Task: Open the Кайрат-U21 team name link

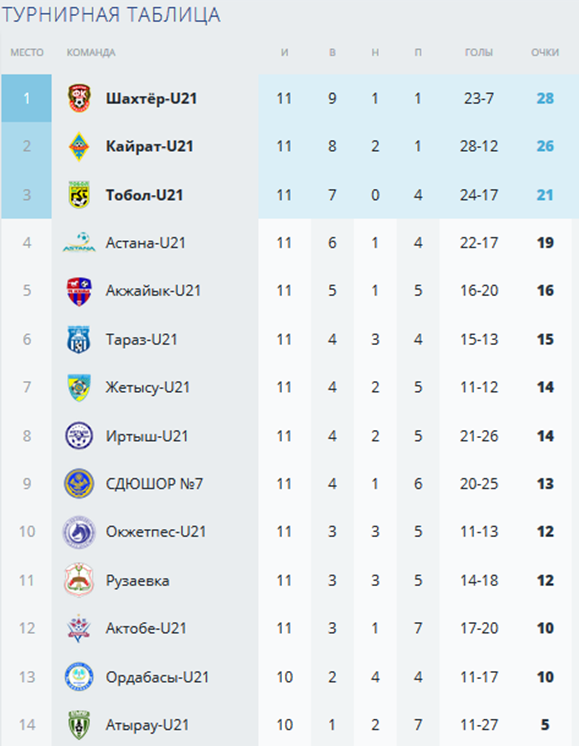Action: click(x=149, y=147)
